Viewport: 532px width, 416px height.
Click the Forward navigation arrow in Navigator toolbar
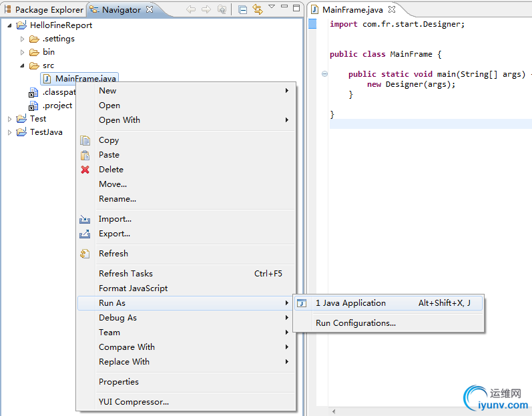(x=206, y=9)
